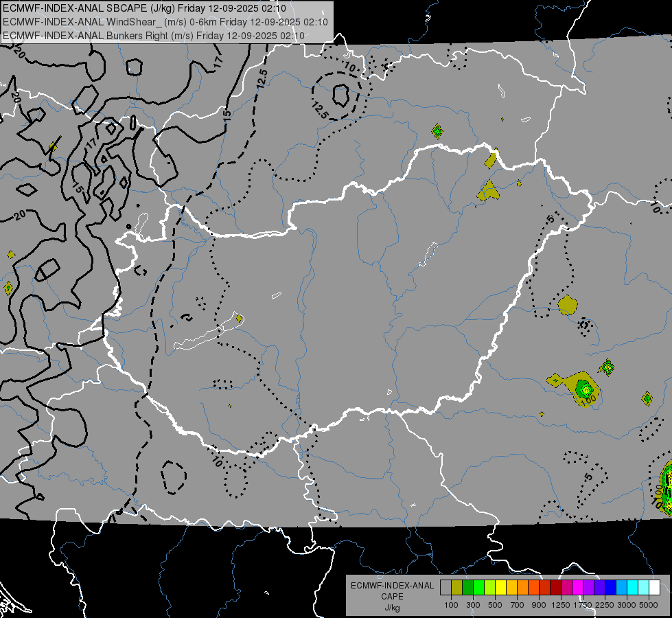The width and height of the screenshot is (672, 618).
Task: Select the yellow-green legend swatch
Action: 490,588
